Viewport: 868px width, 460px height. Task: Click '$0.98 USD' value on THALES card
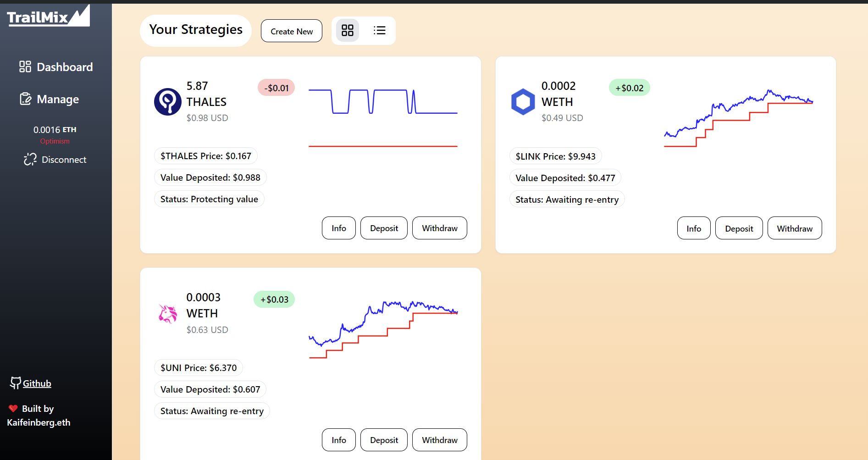pos(207,118)
